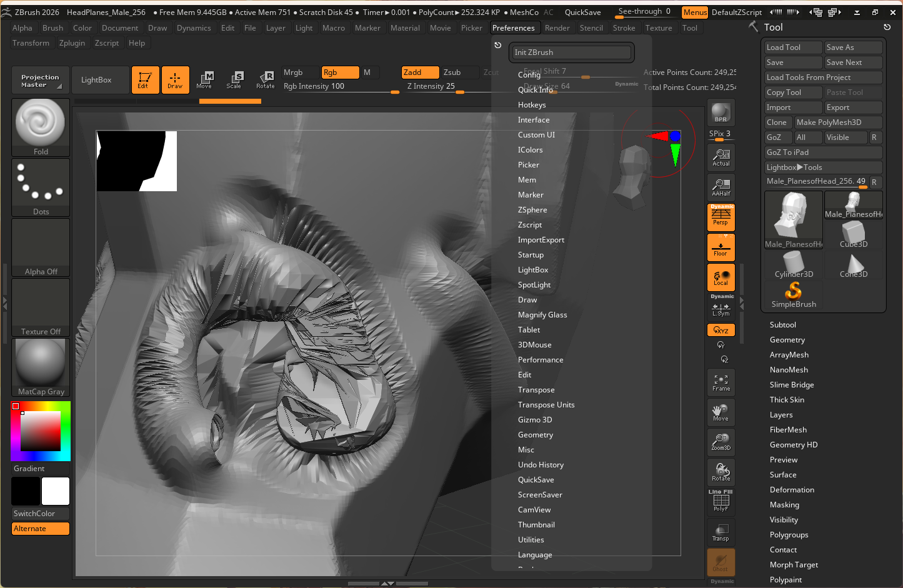Enable the Mrgb channel
903x588 pixels.
300,72
